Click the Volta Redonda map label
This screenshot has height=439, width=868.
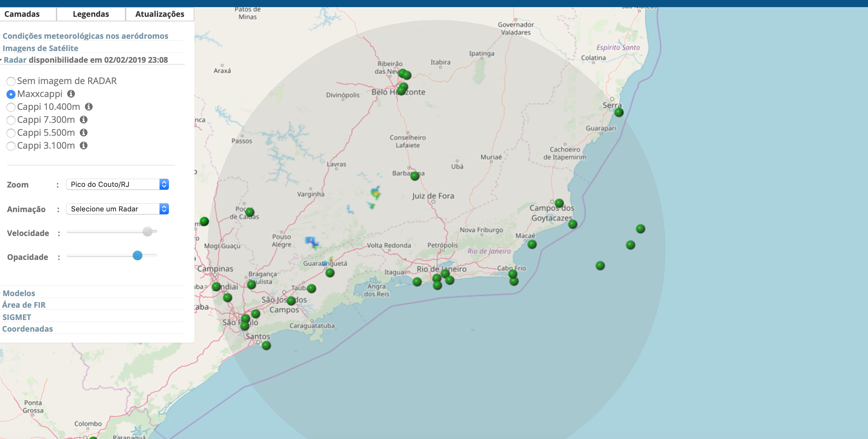pyautogui.click(x=389, y=245)
